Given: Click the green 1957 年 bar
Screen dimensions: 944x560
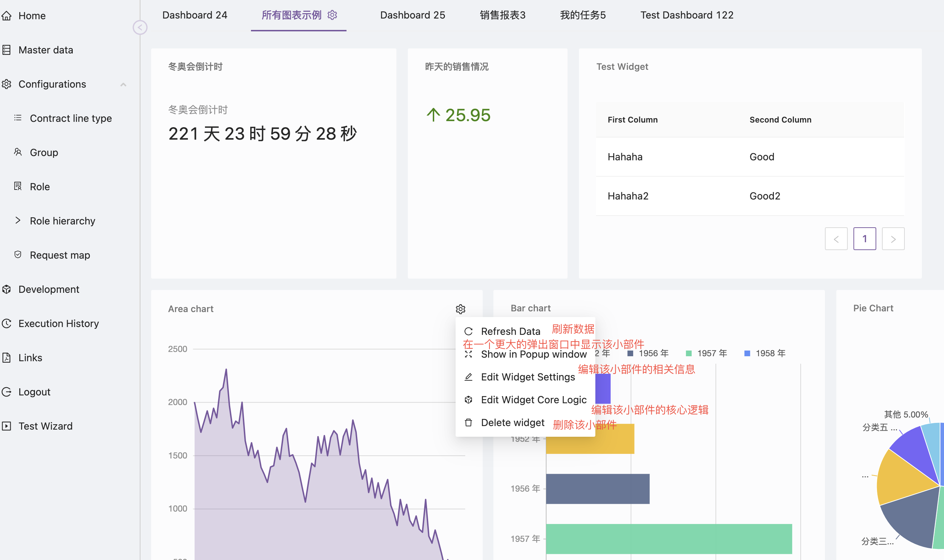Looking at the screenshot, I should coord(668,539).
